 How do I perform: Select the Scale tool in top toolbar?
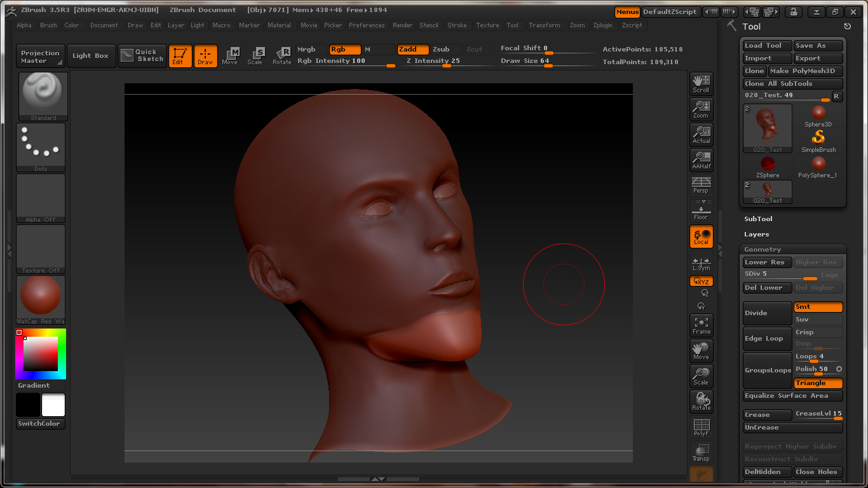click(x=255, y=56)
